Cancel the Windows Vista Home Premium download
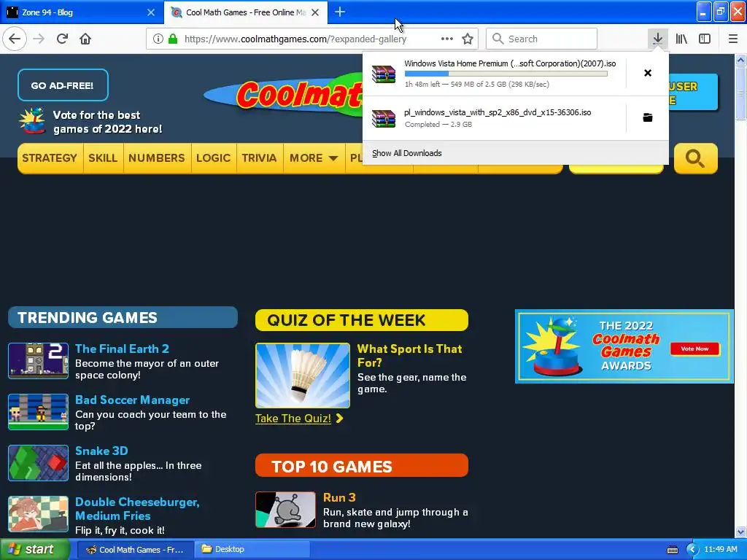The image size is (747, 560). [648, 73]
